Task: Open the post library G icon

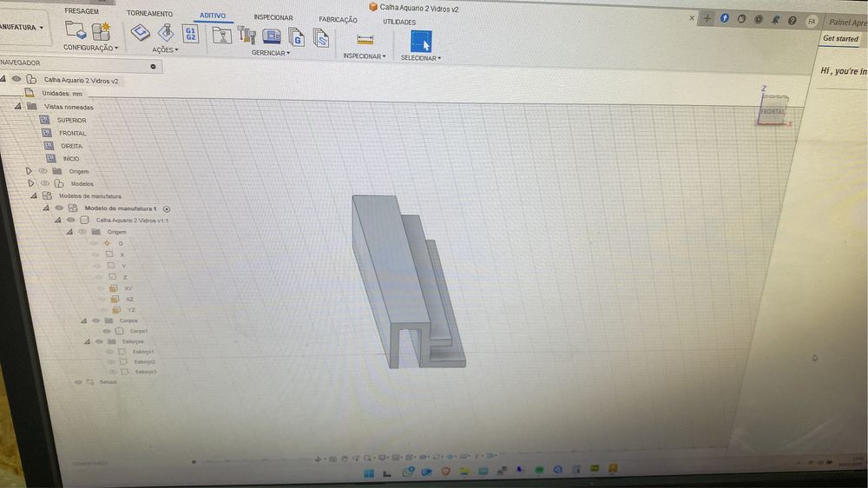Action: tap(296, 38)
